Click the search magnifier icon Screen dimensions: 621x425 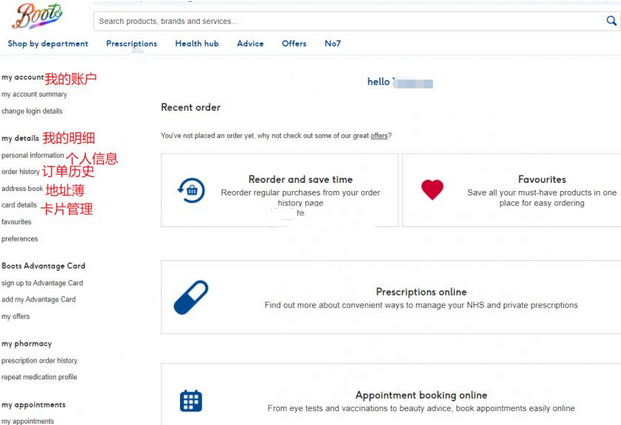(611, 21)
